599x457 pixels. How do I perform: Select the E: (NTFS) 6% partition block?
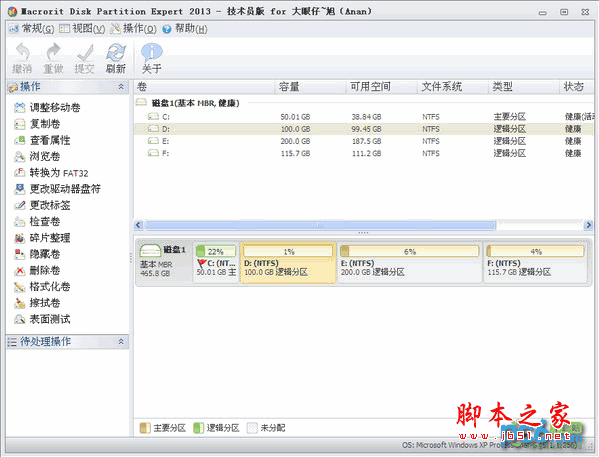click(410, 262)
